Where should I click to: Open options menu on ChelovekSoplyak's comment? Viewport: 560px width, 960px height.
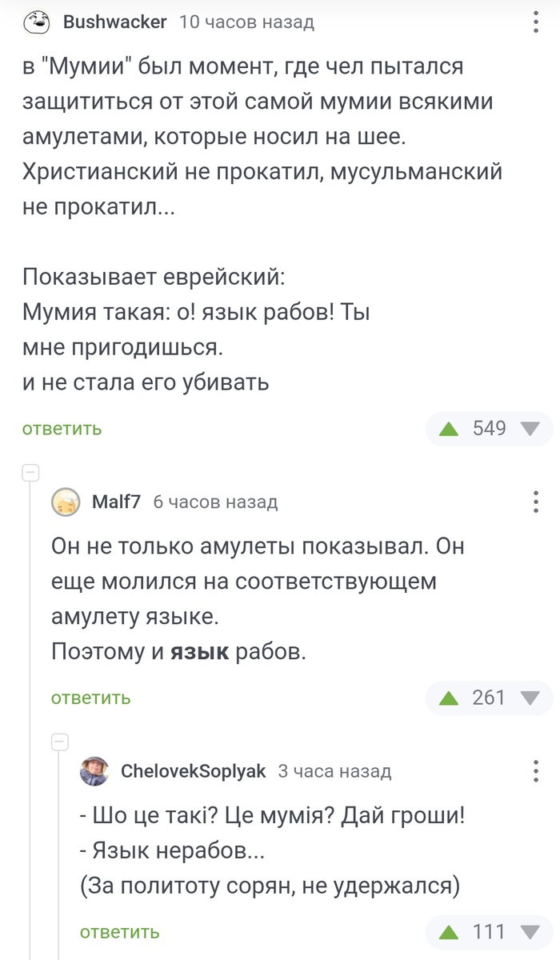(x=536, y=771)
